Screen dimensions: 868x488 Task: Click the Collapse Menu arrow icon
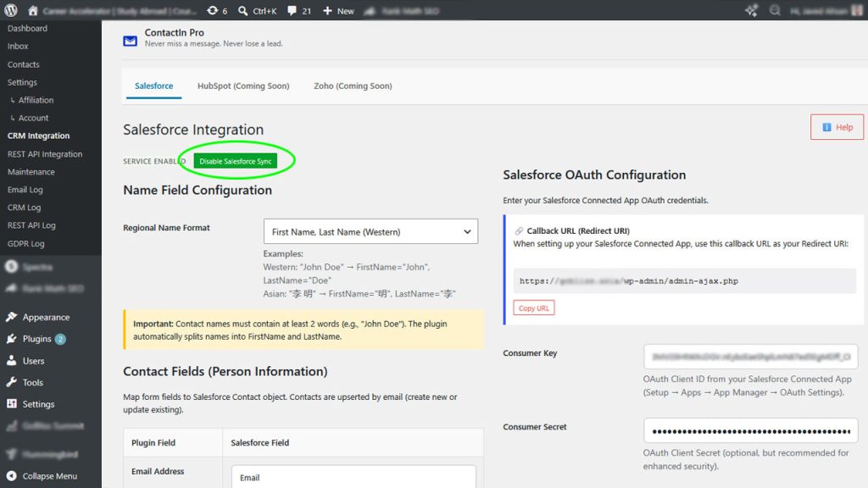pyautogui.click(x=12, y=476)
